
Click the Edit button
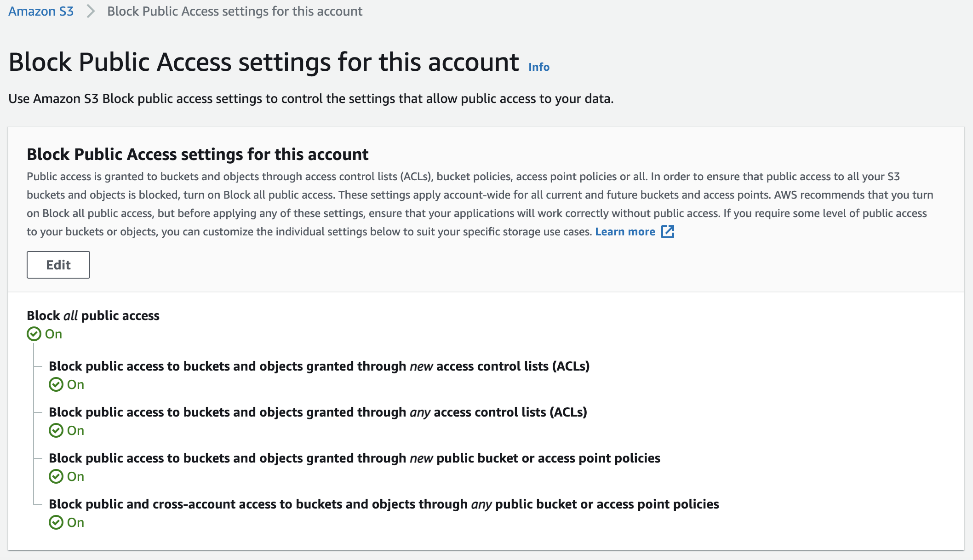58,265
